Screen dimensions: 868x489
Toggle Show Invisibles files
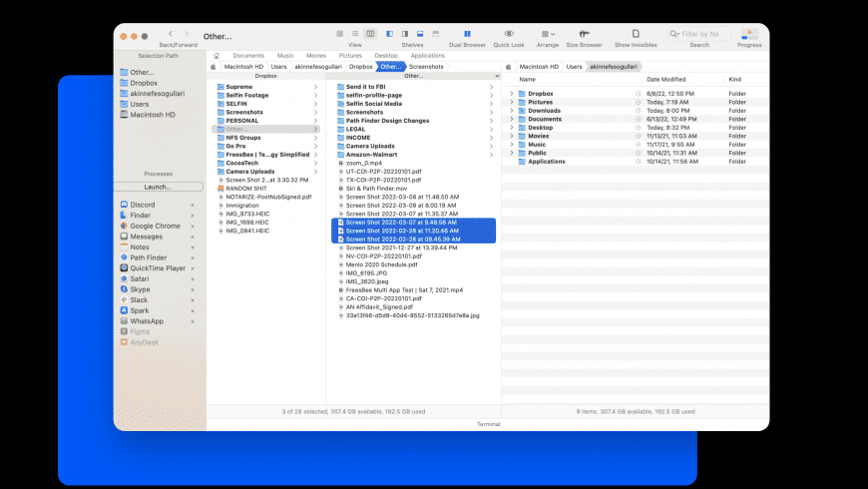(636, 34)
